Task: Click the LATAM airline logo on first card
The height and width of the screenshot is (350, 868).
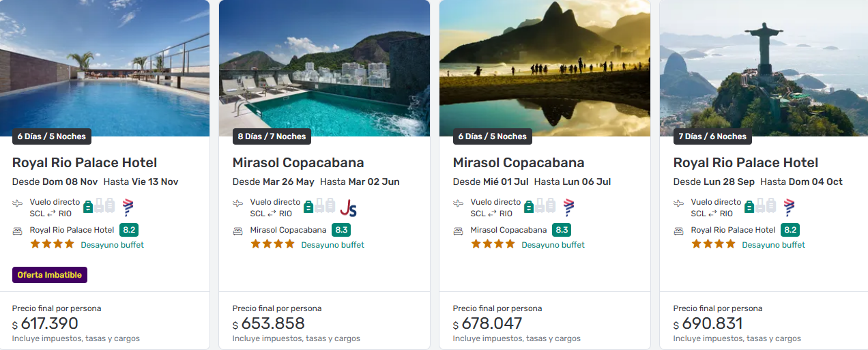Action: (x=128, y=207)
